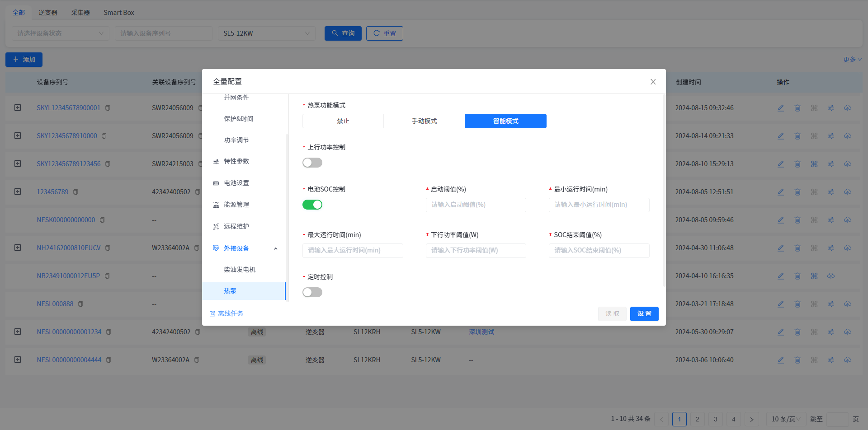This screenshot has width=868, height=430.
Task: Click the command icon for NB23491000012EU5P row
Action: coord(814,276)
